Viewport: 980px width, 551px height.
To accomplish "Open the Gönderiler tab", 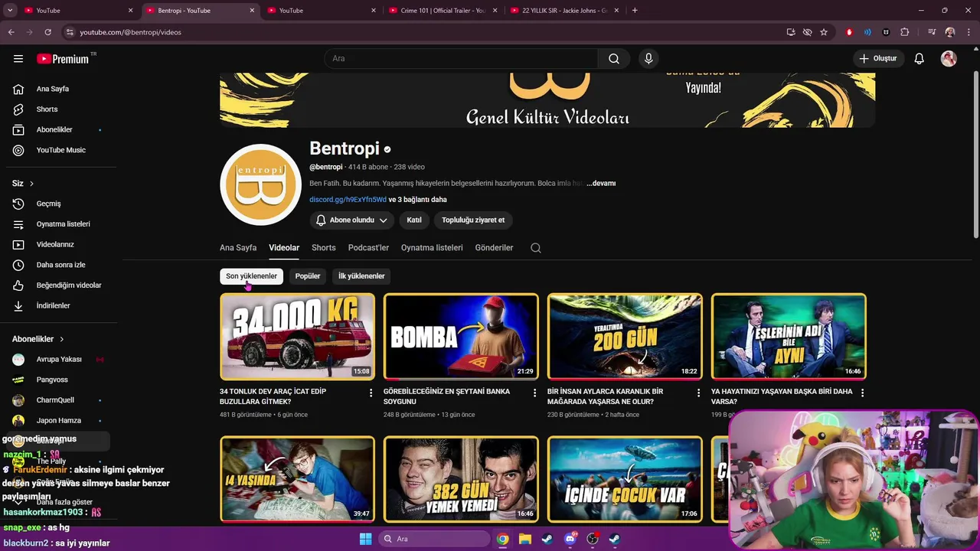I will point(494,248).
